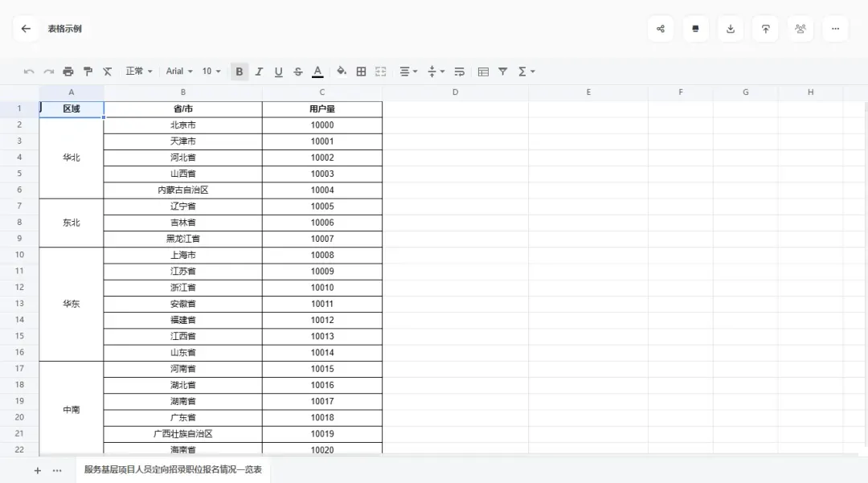Select column B header

(183, 92)
